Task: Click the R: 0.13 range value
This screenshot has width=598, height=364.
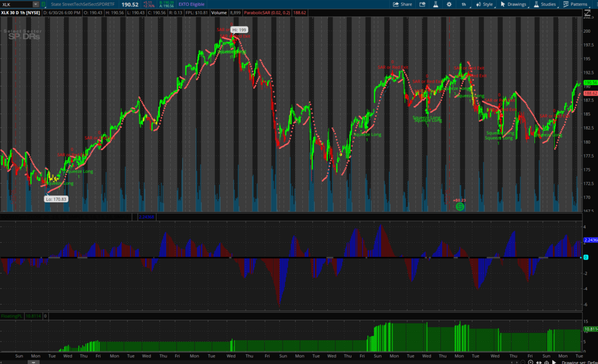Action: click(176, 12)
